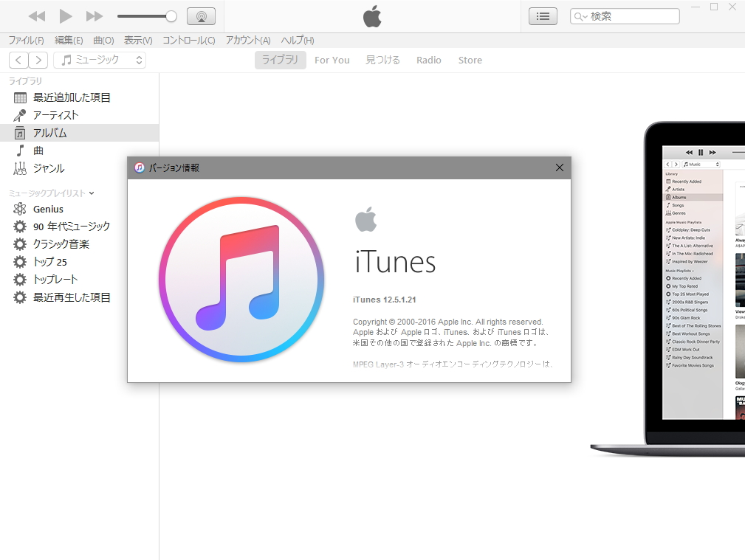The image size is (745, 560).
Task: Switch to the ライブラリ tab
Action: (x=281, y=60)
